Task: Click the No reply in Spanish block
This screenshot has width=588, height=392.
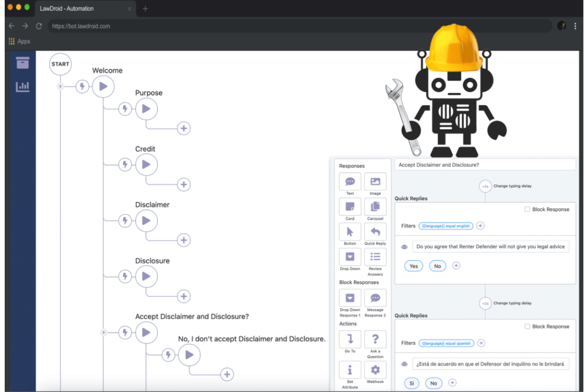Action: click(433, 383)
